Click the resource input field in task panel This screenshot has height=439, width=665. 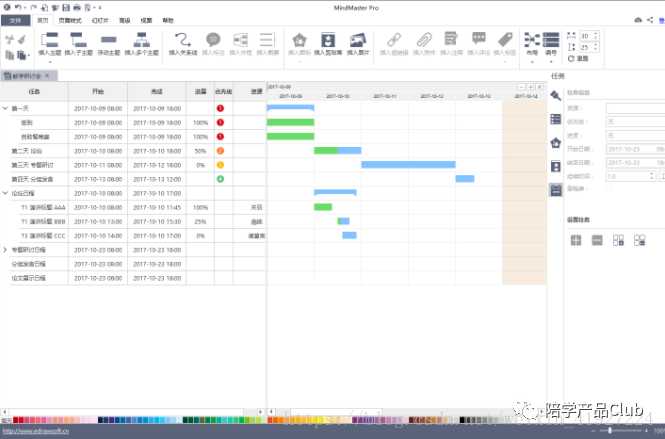[x=635, y=108]
